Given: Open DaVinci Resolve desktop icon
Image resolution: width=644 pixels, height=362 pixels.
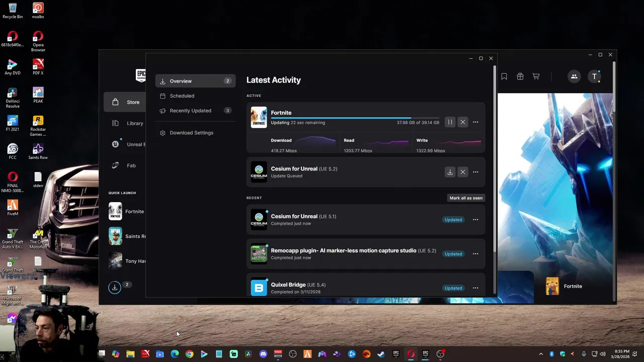Looking at the screenshot, I should [x=13, y=98].
